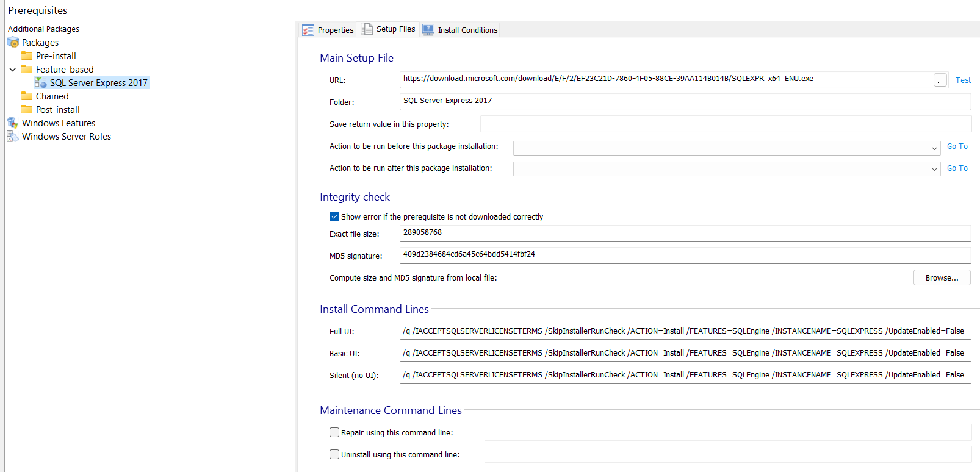Click the Test link next to URL
The width and height of the screenshot is (980, 472).
[x=963, y=80]
